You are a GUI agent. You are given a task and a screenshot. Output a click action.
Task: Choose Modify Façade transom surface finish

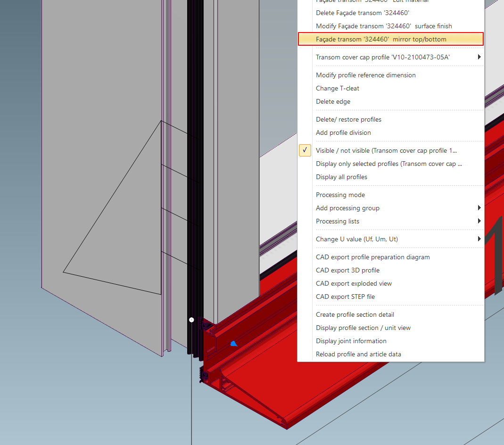(x=384, y=26)
